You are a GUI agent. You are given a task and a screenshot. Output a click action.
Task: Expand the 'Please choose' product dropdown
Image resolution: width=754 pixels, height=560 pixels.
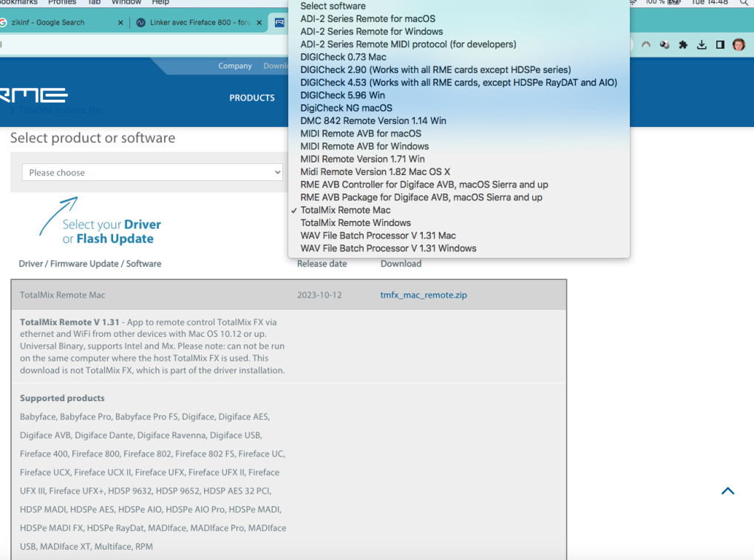point(152,173)
